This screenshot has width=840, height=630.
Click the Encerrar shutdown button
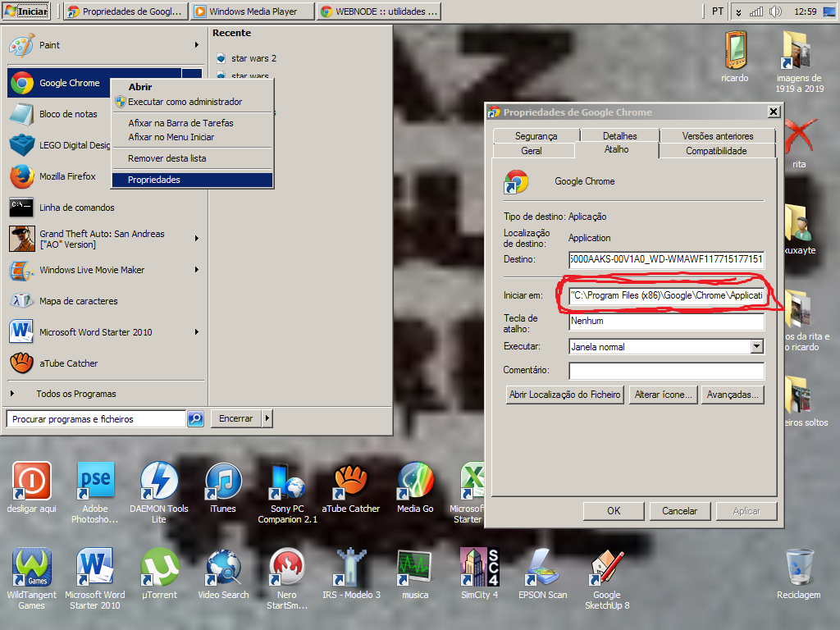(235, 418)
